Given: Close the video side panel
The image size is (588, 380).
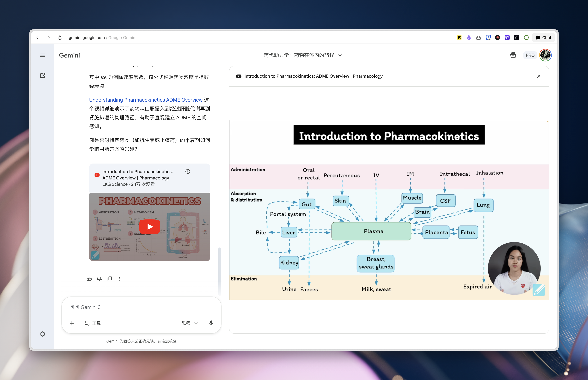Looking at the screenshot, I should pyautogui.click(x=539, y=76).
